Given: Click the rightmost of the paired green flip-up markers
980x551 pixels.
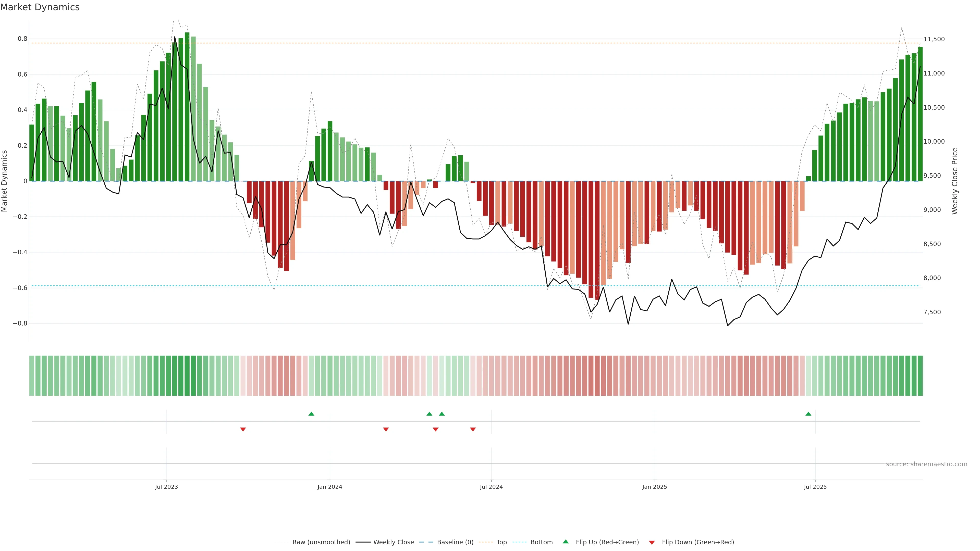Looking at the screenshot, I should coord(442,414).
